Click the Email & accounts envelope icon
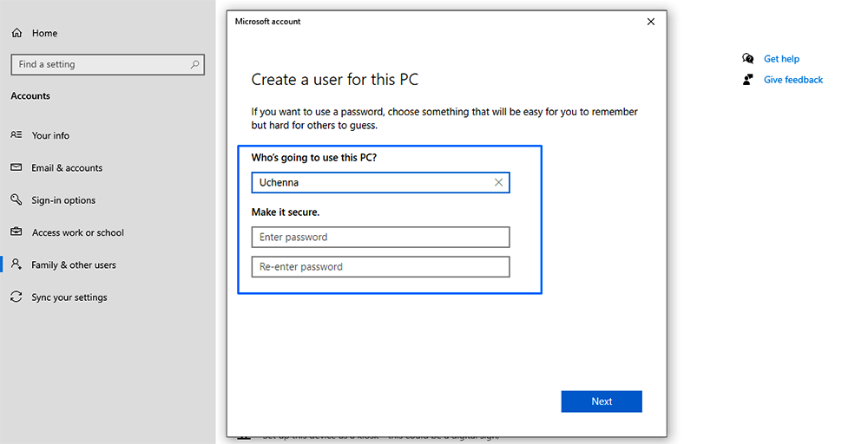Viewport: 868px width, 444px height. click(x=16, y=167)
